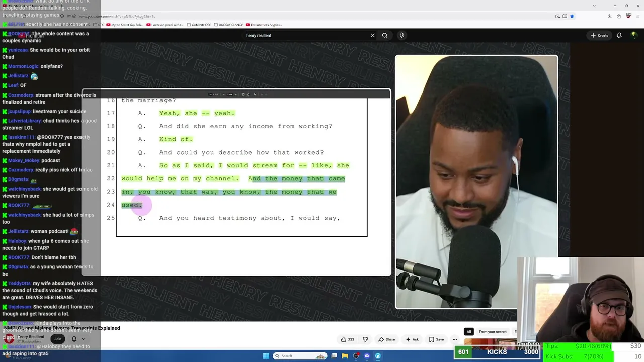The height and width of the screenshot is (362, 644).
Task: Open 'Myron Secret Gay Rab...' bookmark
Action: click(124, 25)
